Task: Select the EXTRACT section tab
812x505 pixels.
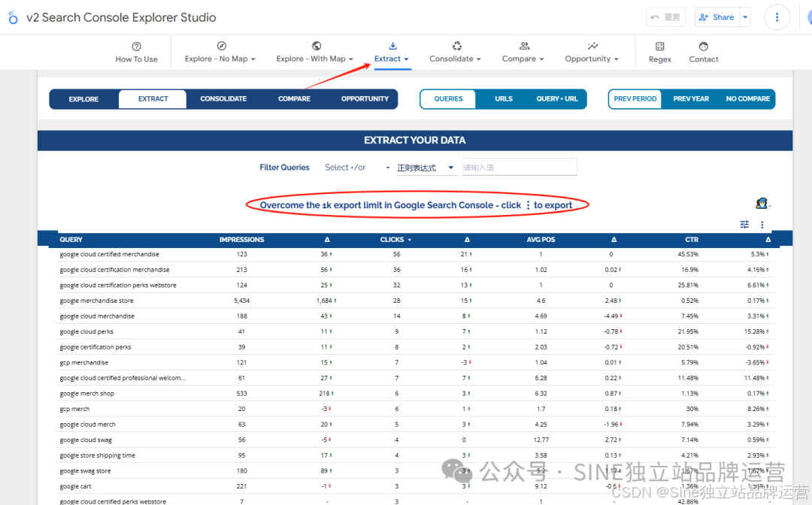Action: (153, 99)
